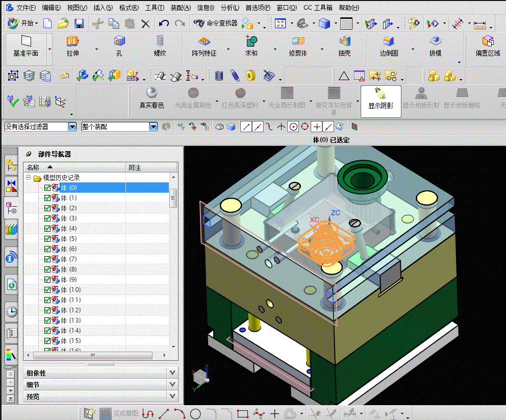Uncheck the checkbox for 体 (11)
This screenshot has width=506, height=420.
pos(47,300)
